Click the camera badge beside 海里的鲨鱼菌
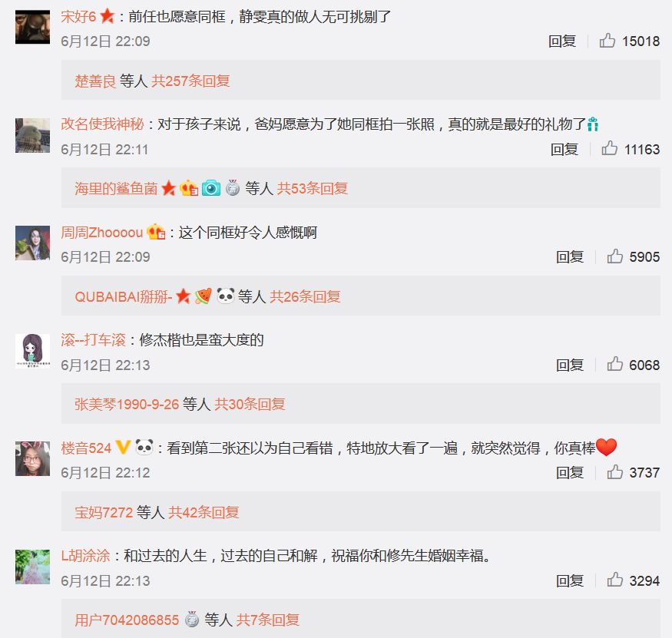 click(211, 187)
